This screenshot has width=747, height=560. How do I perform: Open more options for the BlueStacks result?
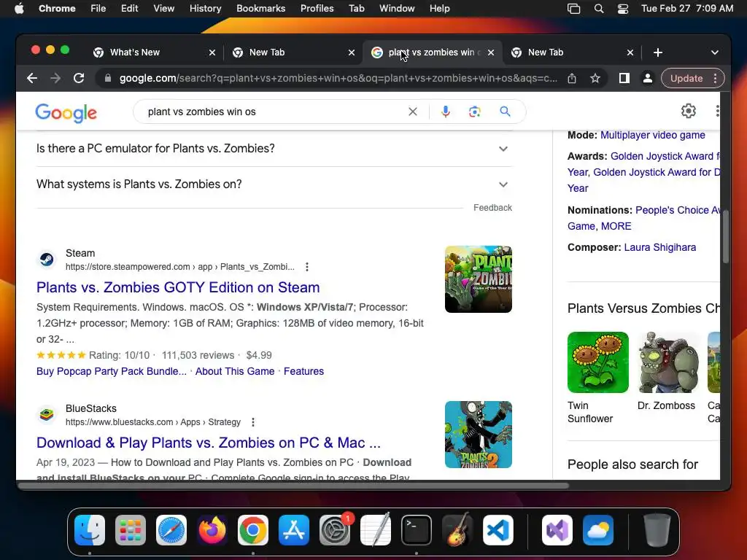(x=253, y=422)
